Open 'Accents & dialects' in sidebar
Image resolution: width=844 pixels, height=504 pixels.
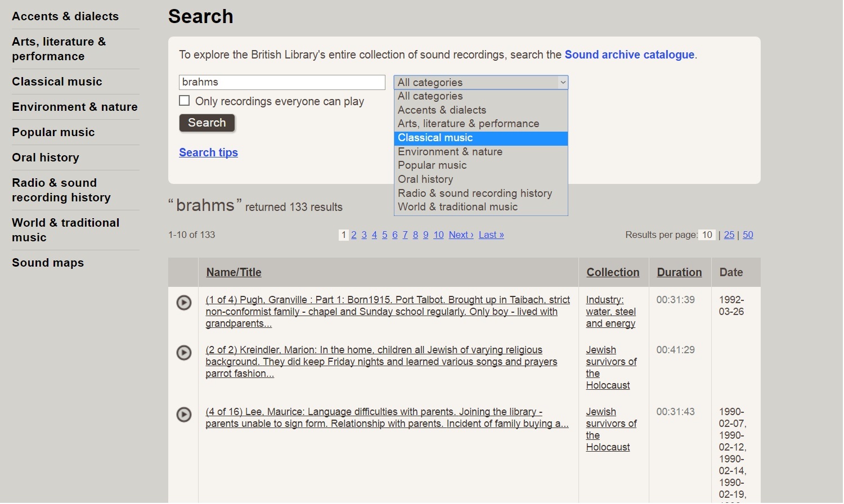coord(65,16)
